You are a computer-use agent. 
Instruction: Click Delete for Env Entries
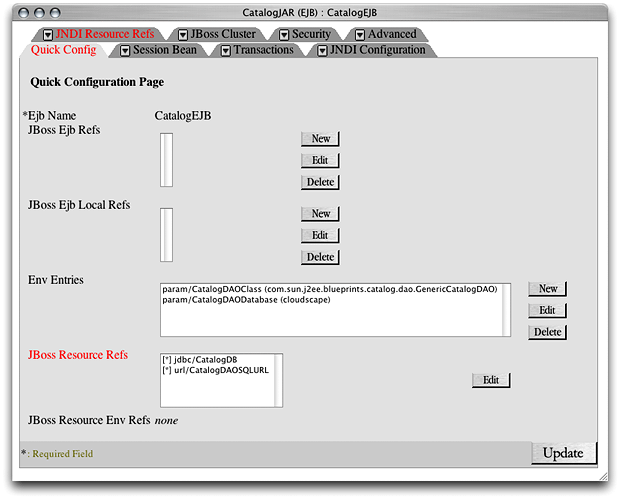[548, 332]
